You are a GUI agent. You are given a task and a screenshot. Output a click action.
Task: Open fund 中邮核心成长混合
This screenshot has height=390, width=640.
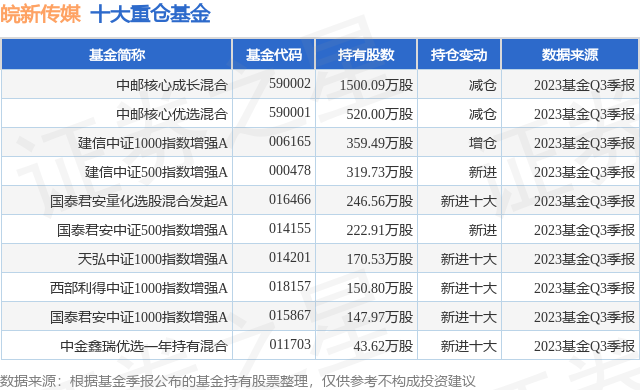[x=172, y=85]
